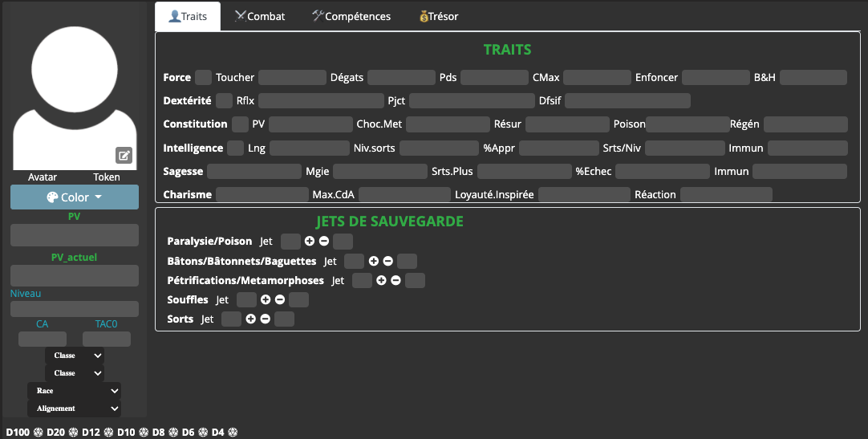The height and width of the screenshot is (439, 868).
Task: Click plus icon for Pétrifications/Metamorphoses save
Action: tap(381, 280)
